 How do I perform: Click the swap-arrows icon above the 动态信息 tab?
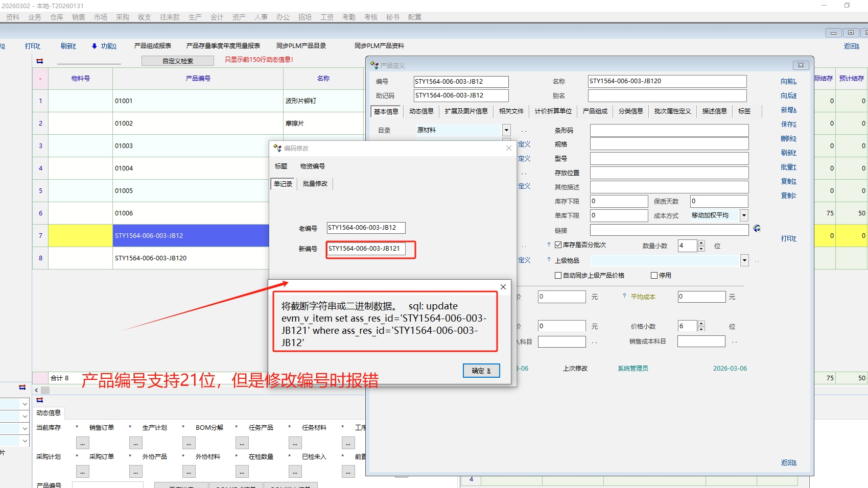click(40, 400)
